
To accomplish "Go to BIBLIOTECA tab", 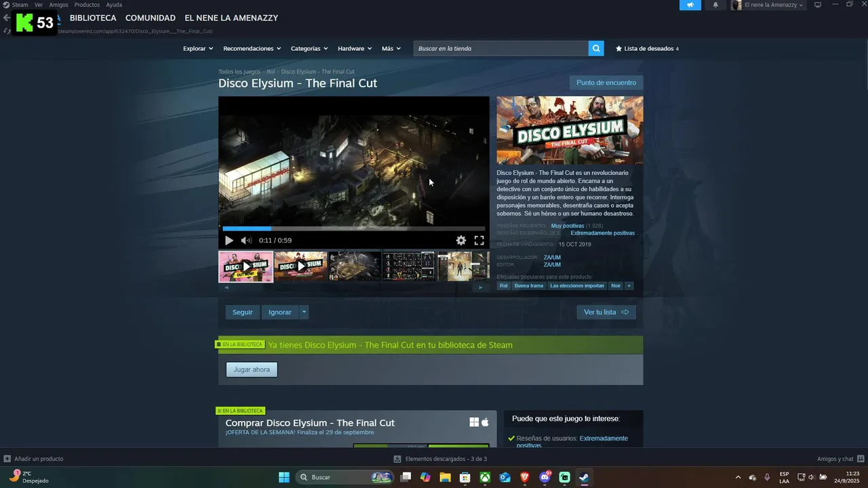I will tap(93, 18).
